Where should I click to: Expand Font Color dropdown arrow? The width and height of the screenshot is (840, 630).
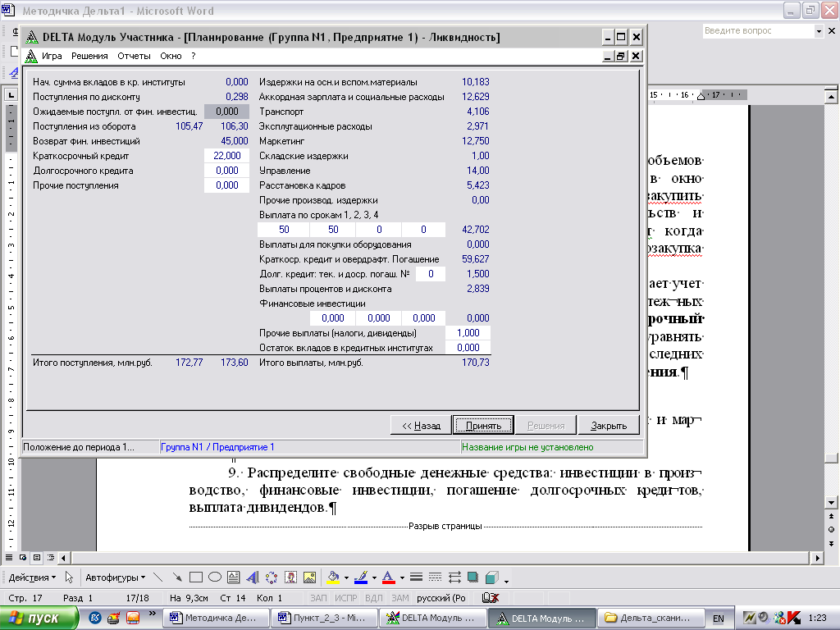[x=402, y=577]
